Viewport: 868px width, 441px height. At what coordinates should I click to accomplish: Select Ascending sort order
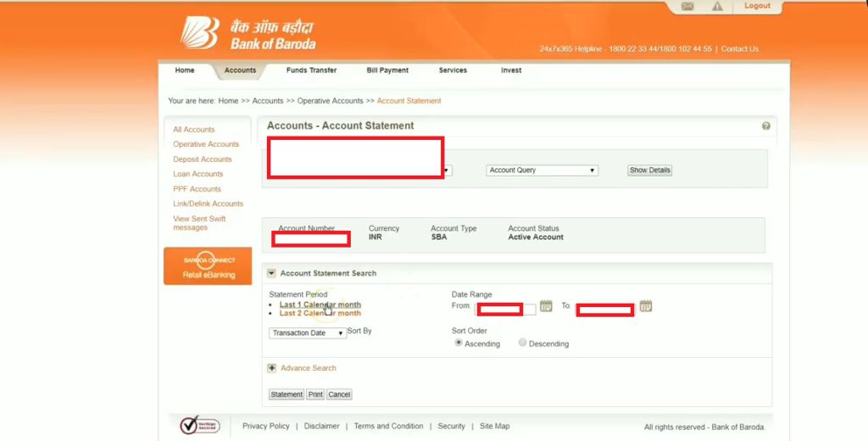pyautogui.click(x=459, y=343)
